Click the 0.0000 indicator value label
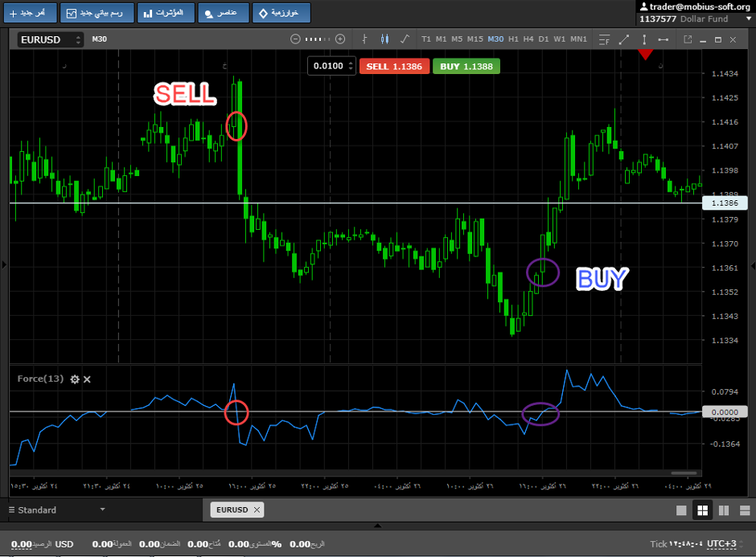Viewport: 756px width, 557px height. [x=725, y=412]
